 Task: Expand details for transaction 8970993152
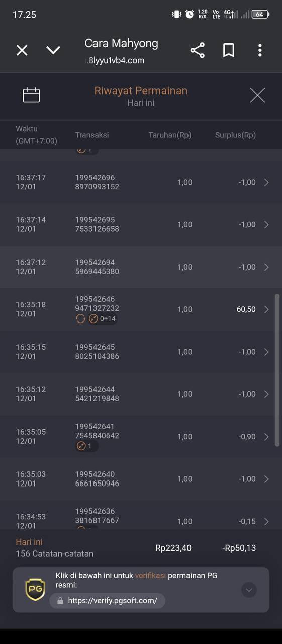tap(266, 182)
